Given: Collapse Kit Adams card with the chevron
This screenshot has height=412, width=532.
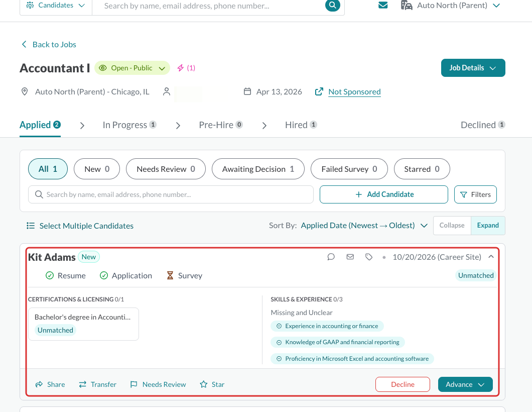Looking at the screenshot, I should click(x=491, y=257).
